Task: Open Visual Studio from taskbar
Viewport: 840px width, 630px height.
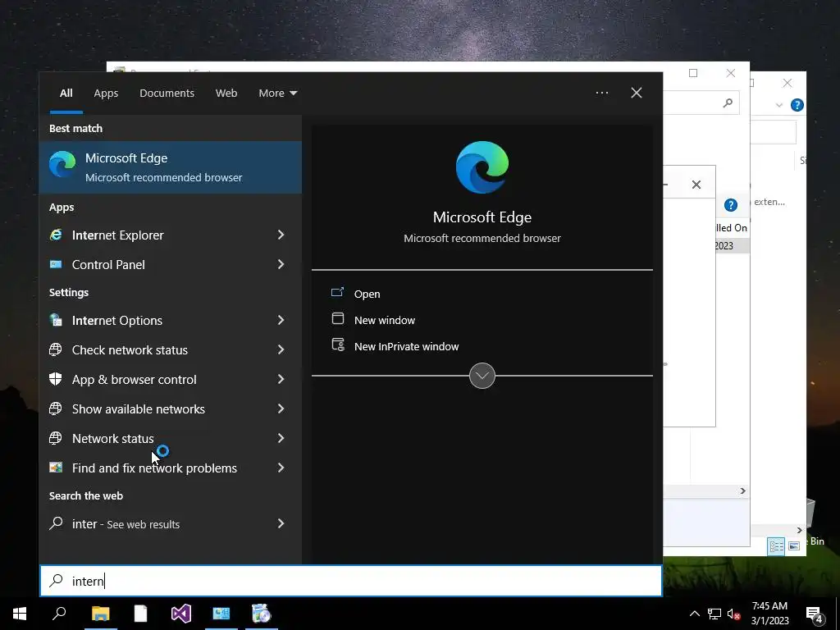Action: click(181, 614)
